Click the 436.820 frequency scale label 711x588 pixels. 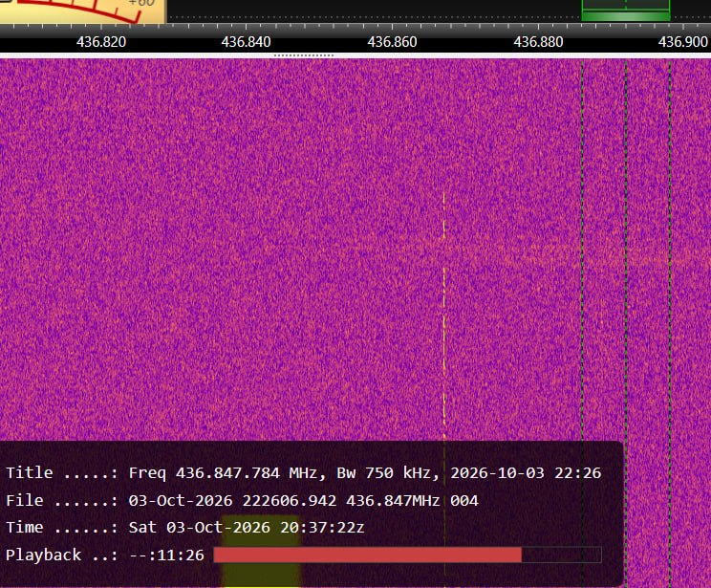coord(101,42)
